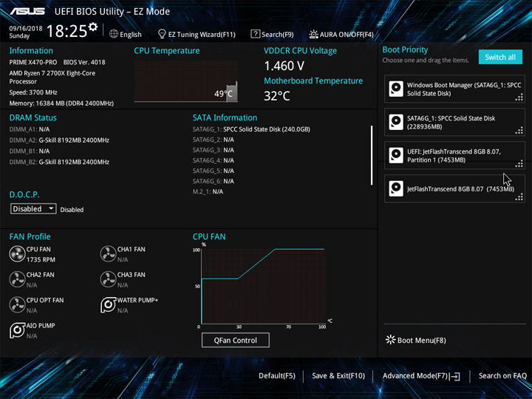Click the Advanced Mode exit arrow icon

pyautogui.click(x=456, y=376)
